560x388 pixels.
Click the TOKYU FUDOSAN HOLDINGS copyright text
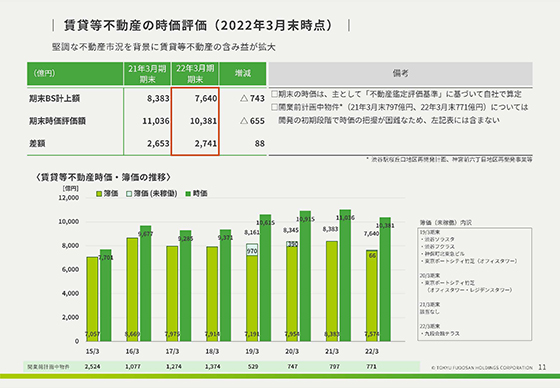tap(482, 368)
